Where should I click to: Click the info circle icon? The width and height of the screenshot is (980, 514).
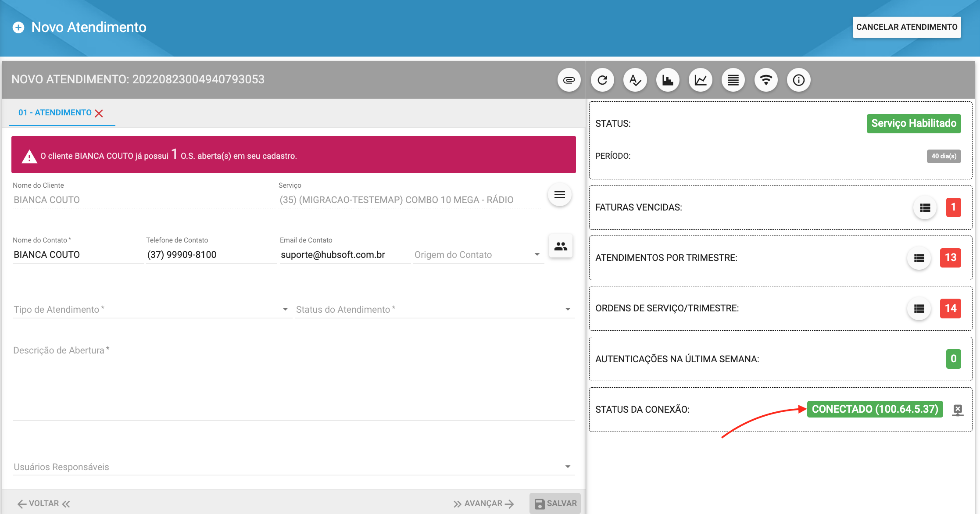click(799, 80)
